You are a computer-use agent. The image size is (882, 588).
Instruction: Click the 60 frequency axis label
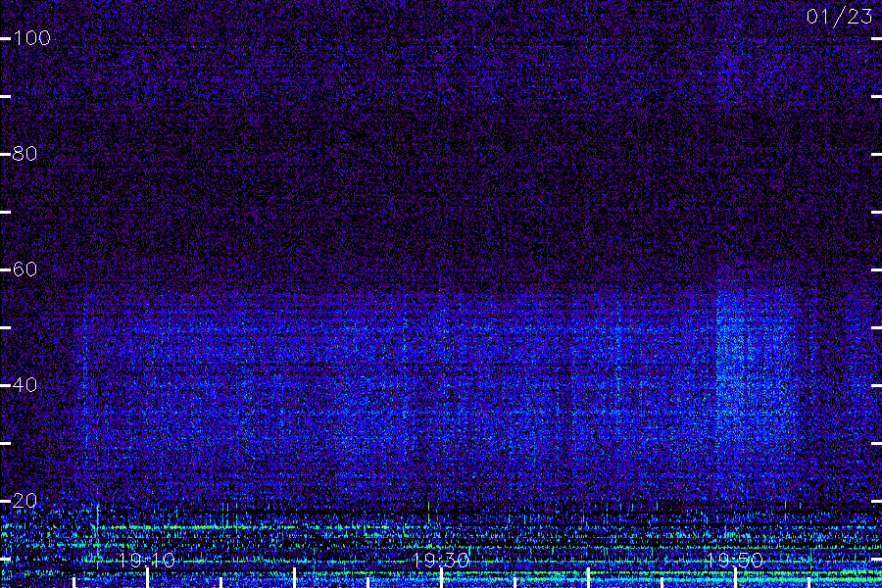coord(24,269)
